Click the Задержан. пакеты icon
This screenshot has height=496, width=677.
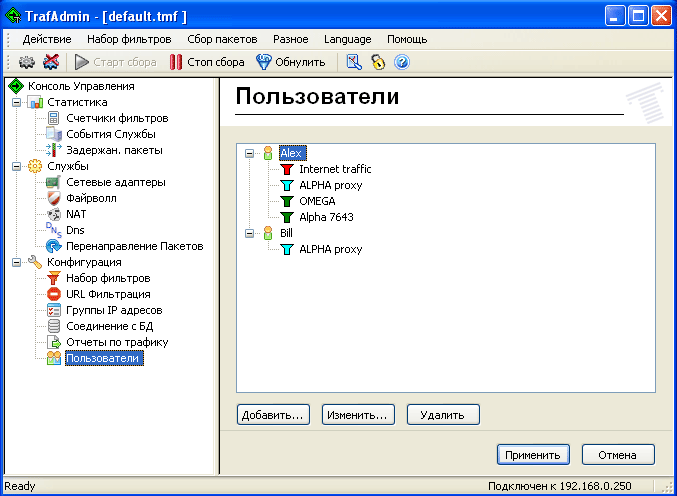click(x=54, y=150)
